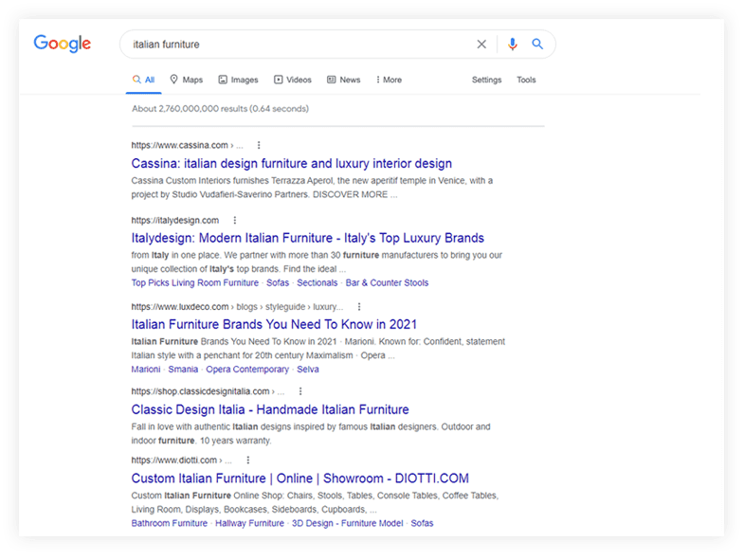Expand the More search categories menu
Screen dimensions: 744x560
(x=389, y=80)
